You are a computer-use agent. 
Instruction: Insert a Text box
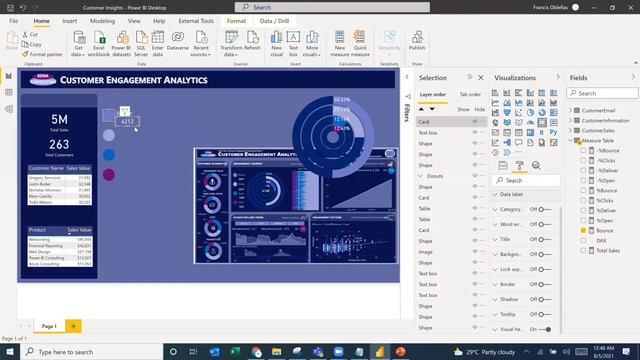(293, 44)
